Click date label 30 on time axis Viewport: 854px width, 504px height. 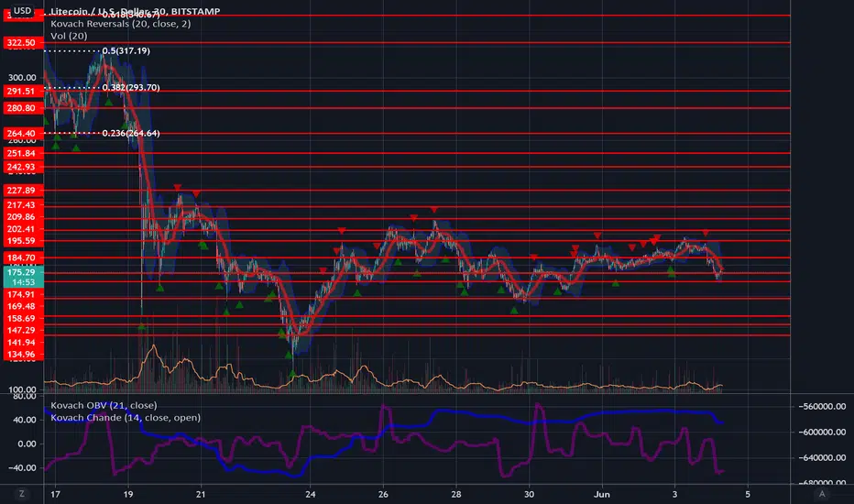click(529, 494)
